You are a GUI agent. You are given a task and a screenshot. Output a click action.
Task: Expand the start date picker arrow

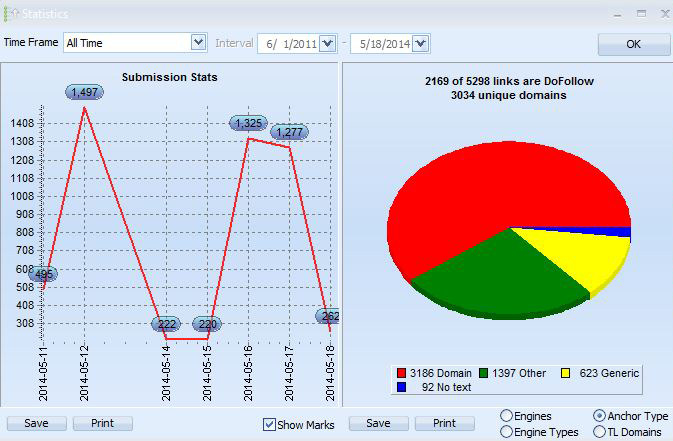click(x=327, y=44)
